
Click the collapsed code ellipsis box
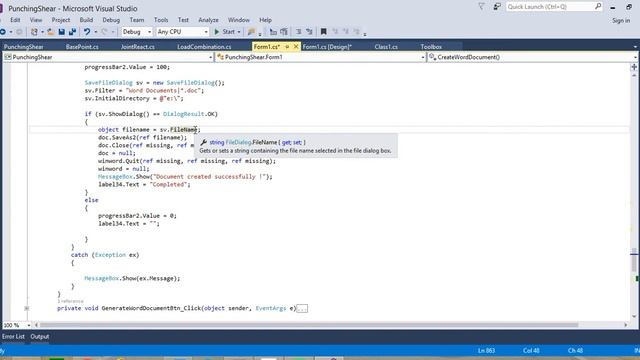pos(302,309)
